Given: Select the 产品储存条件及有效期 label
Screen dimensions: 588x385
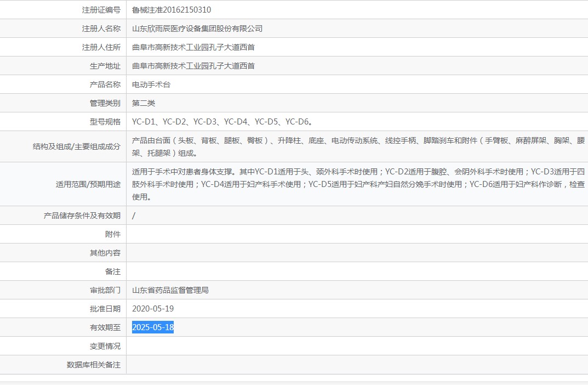Looking at the screenshot, I should pyautogui.click(x=82, y=216).
